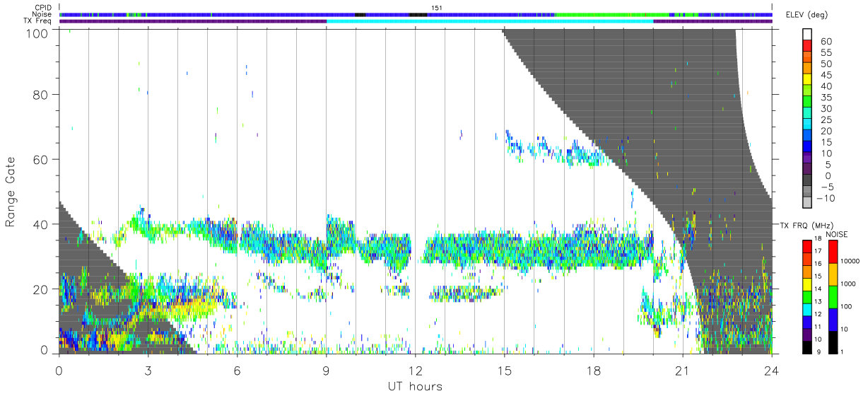Click tick label '80' on Range Gate axis

coord(41,95)
